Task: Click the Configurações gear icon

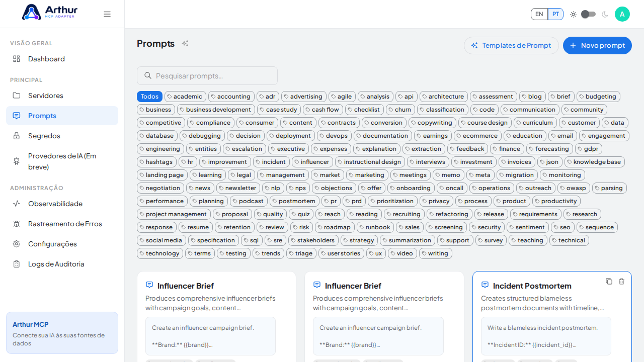Action: point(17,244)
